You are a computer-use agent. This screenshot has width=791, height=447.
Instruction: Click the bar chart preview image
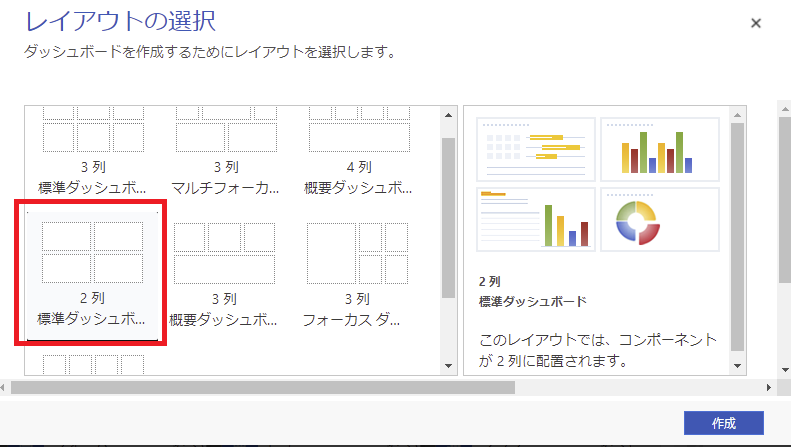pyautogui.click(x=660, y=150)
